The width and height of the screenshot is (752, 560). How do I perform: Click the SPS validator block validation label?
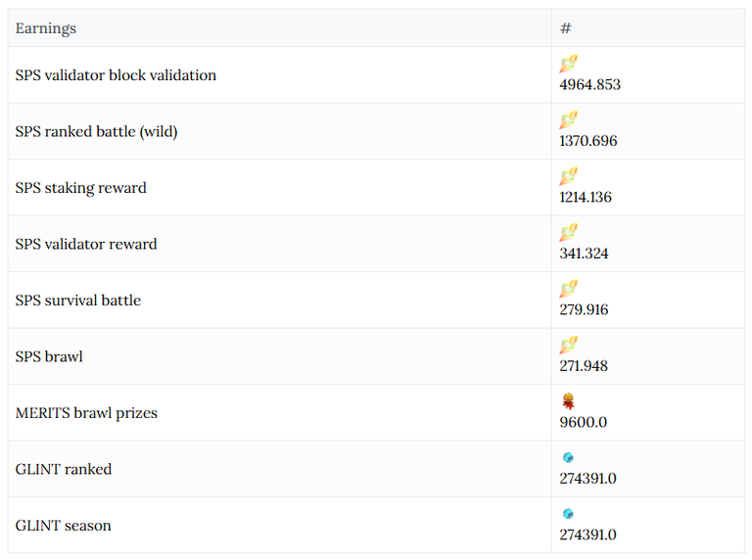(x=116, y=75)
